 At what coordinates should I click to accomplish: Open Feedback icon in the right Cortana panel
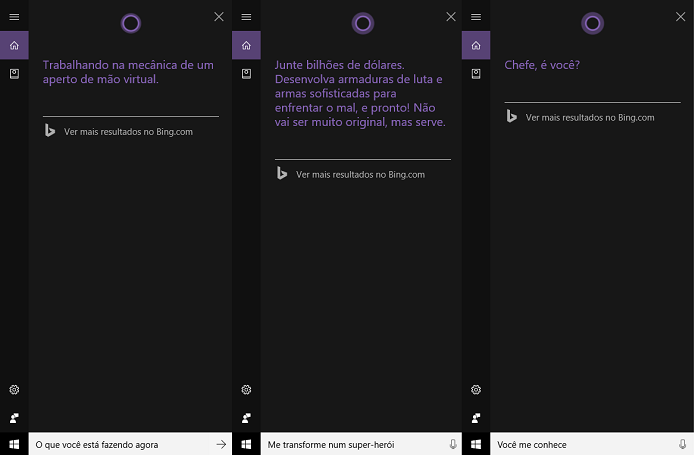pyautogui.click(x=476, y=418)
